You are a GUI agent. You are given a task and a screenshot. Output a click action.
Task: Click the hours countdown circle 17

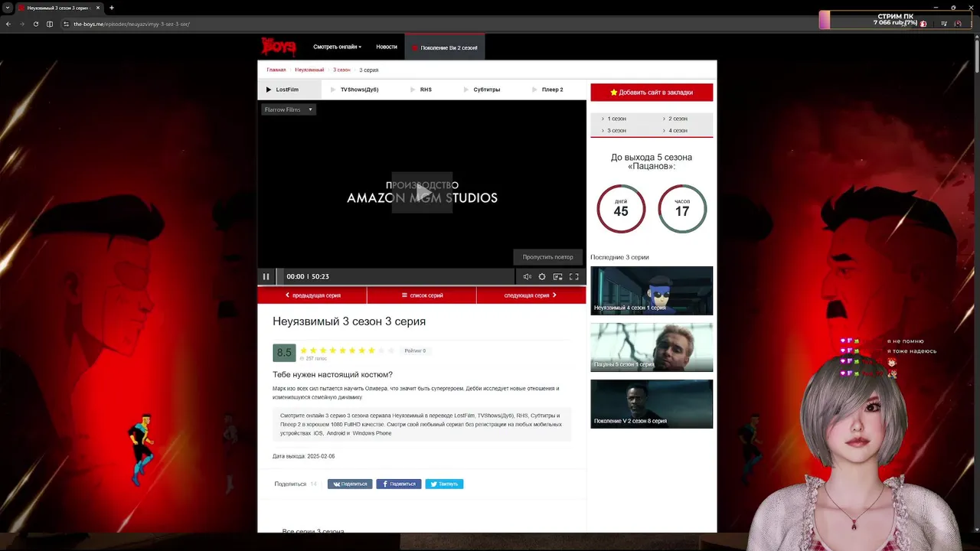point(682,209)
